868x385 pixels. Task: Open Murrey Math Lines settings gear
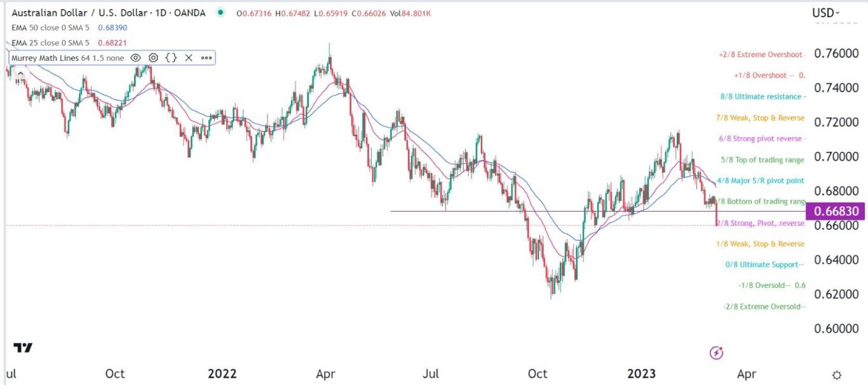[153, 58]
